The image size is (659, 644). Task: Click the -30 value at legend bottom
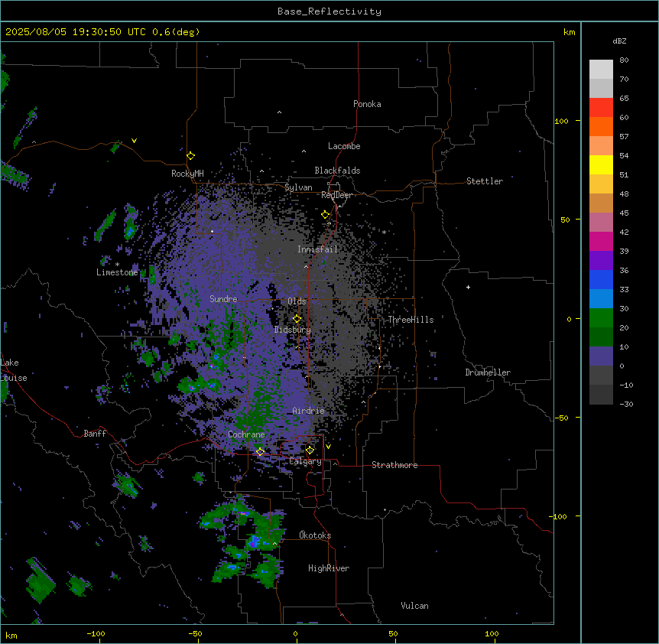click(x=626, y=404)
